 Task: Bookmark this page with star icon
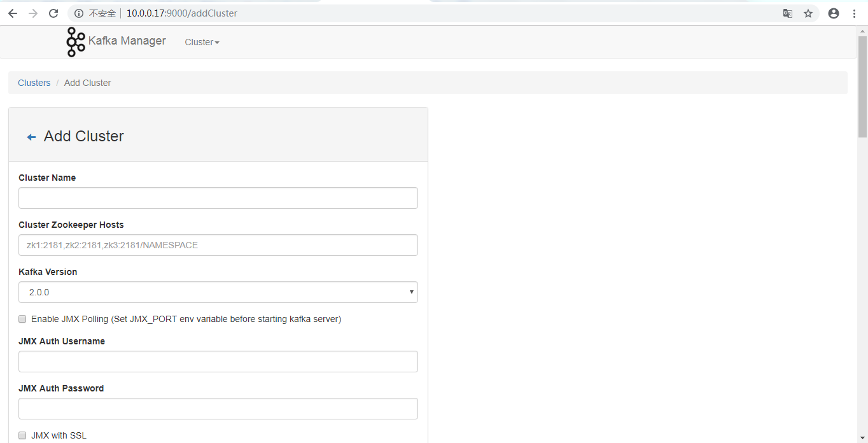(808, 13)
